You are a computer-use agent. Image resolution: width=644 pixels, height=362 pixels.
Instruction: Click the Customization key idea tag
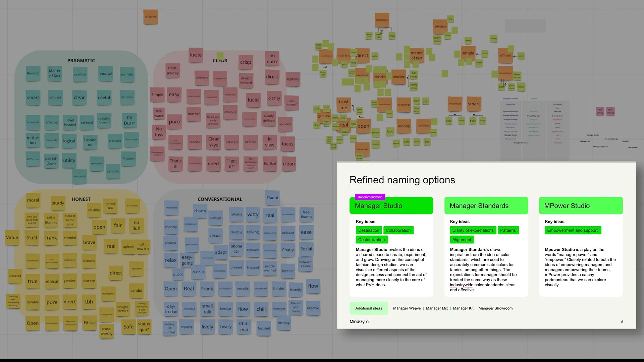pos(371,240)
